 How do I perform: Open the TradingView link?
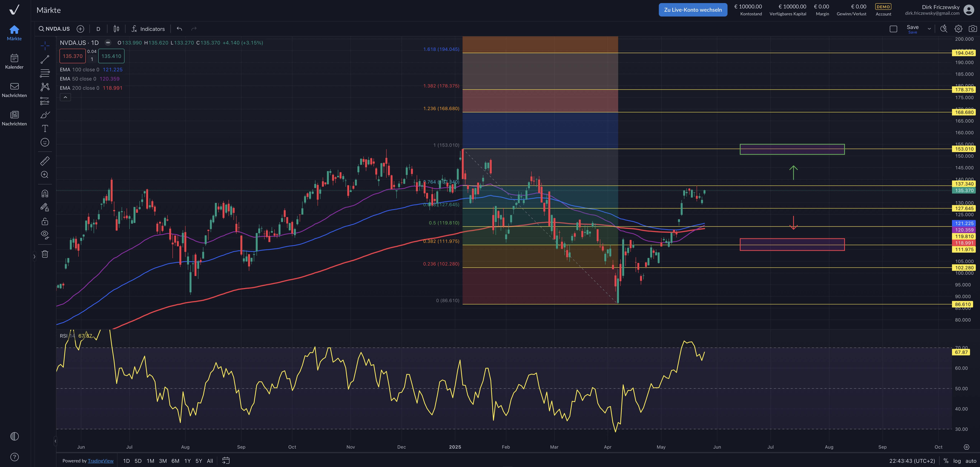[x=100, y=460]
